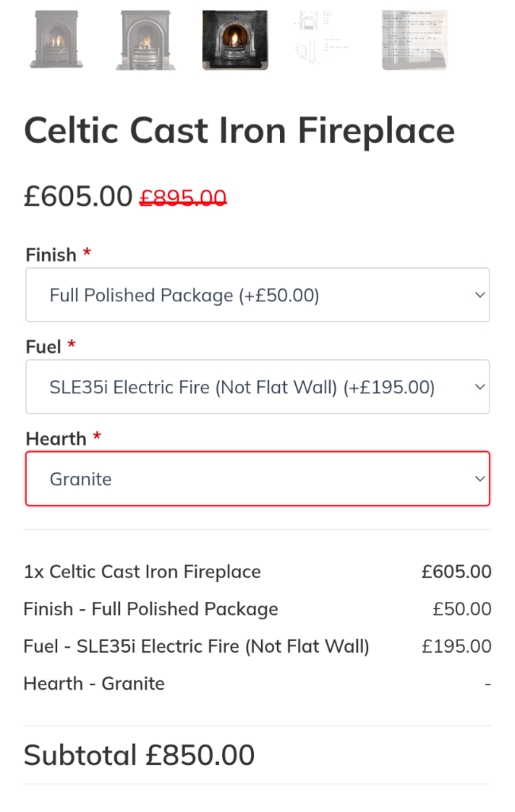Screen dimensions: 515x812
Task: Select the first grey fireplace thumbnail
Action: [x=55, y=40]
